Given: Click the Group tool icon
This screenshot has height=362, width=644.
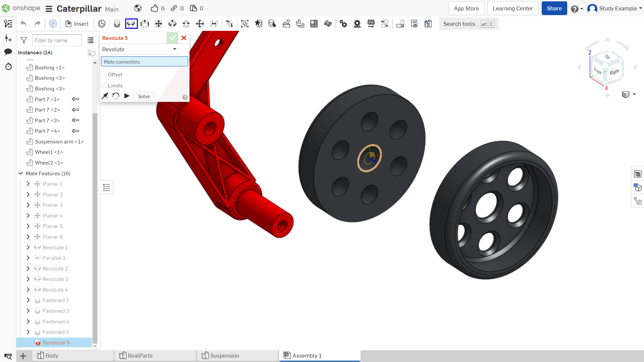Looking at the screenshot, I should [x=245, y=24].
